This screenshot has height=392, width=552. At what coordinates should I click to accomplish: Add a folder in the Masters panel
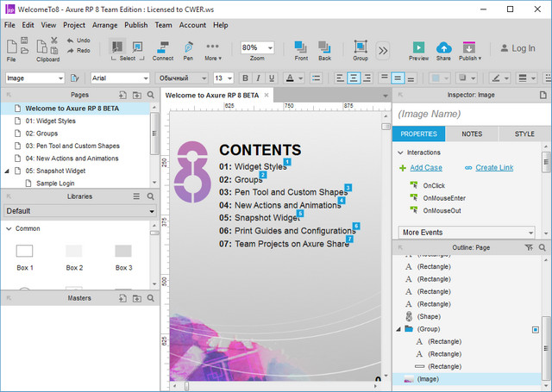tap(137, 298)
